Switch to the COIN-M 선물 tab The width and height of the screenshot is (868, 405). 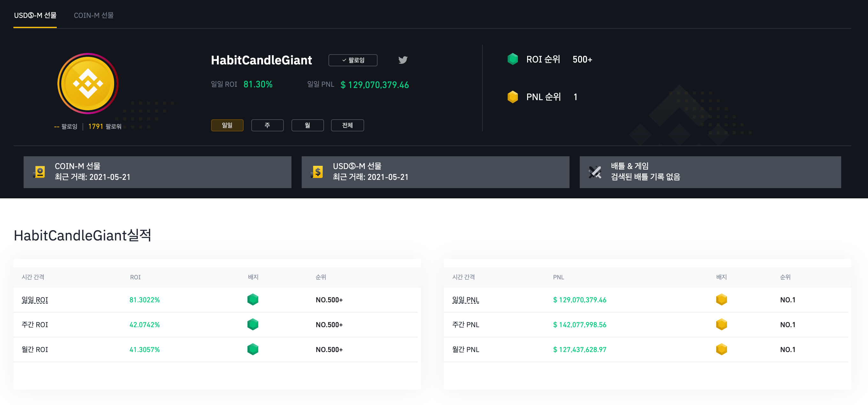pos(94,15)
